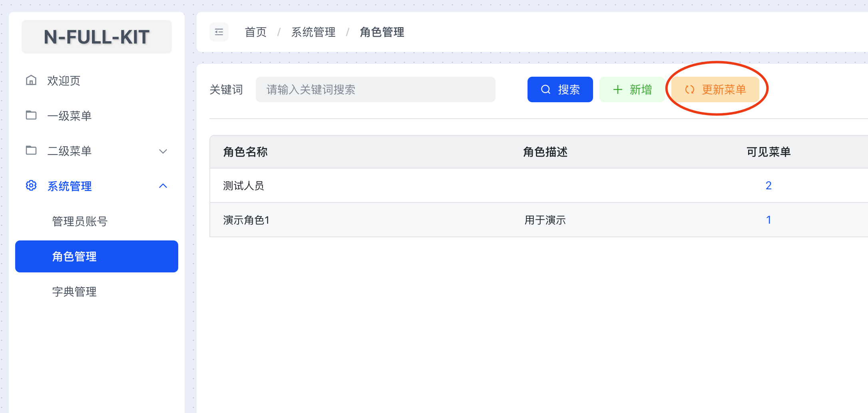Click the chevron next to 系统管理
Image resolution: width=868 pixels, height=413 pixels.
(x=163, y=186)
